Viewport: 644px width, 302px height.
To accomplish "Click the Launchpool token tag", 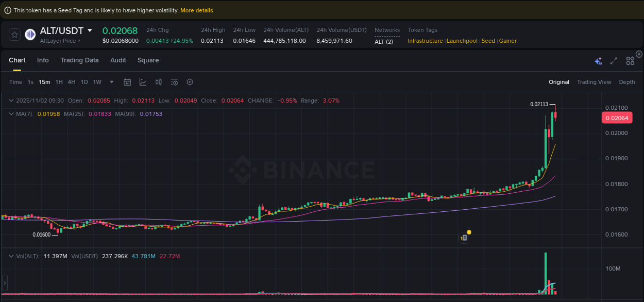I will click(x=462, y=41).
